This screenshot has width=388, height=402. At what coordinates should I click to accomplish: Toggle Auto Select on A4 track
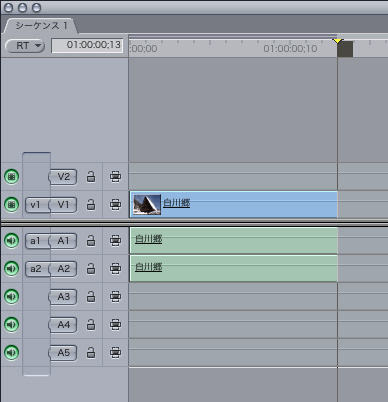(x=115, y=324)
